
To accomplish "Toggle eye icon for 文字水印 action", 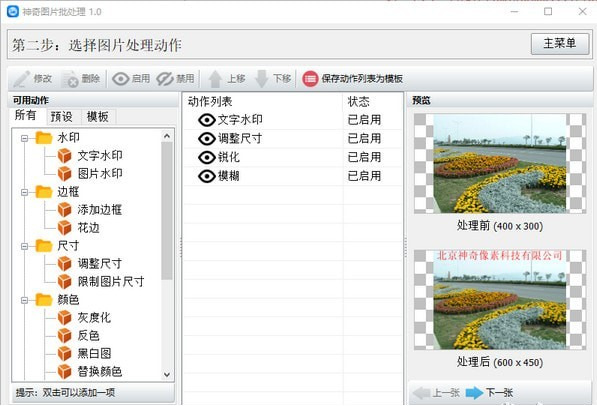I will point(207,120).
